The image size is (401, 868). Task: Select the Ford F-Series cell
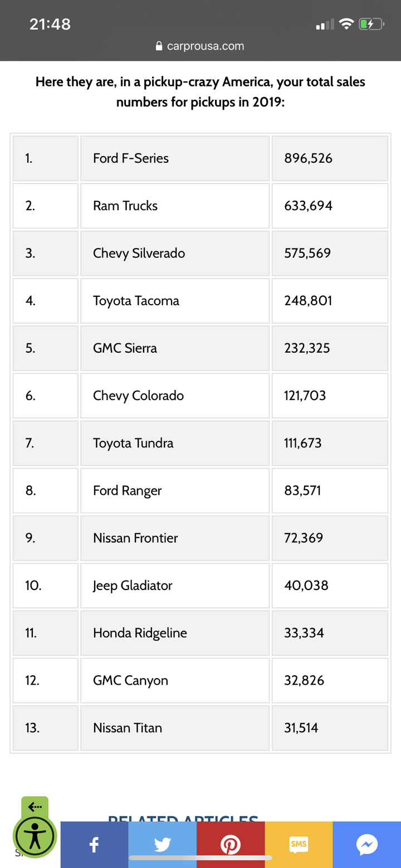tap(175, 158)
